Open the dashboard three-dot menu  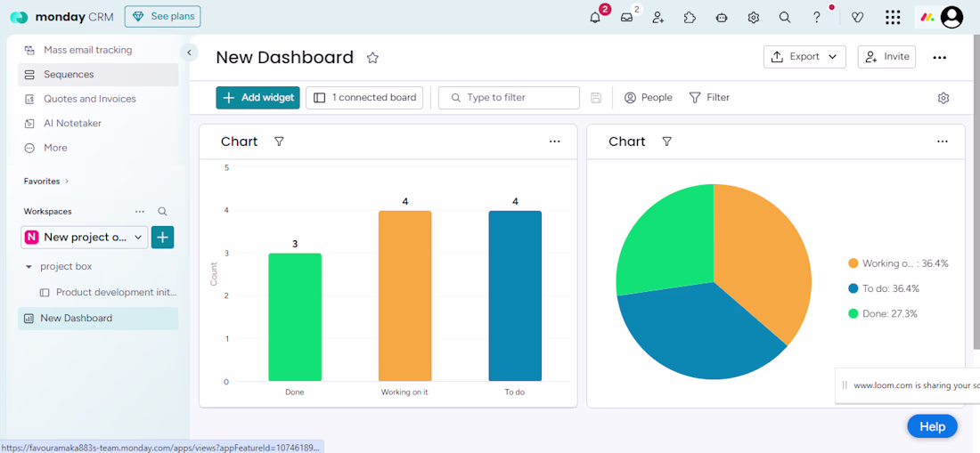[939, 58]
